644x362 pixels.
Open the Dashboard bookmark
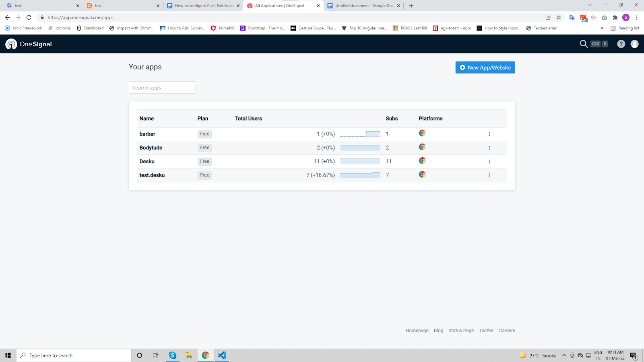(x=90, y=28)
